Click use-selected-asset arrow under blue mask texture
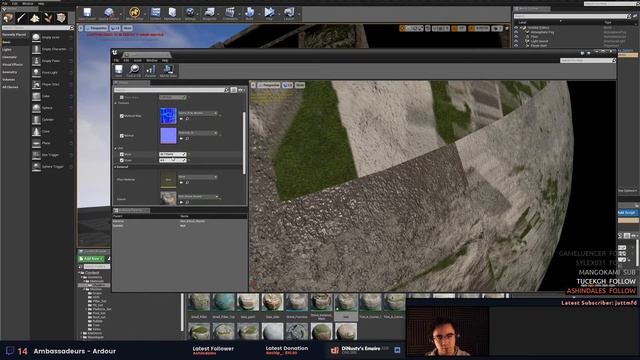640x360 pixels. click(181, 119)
